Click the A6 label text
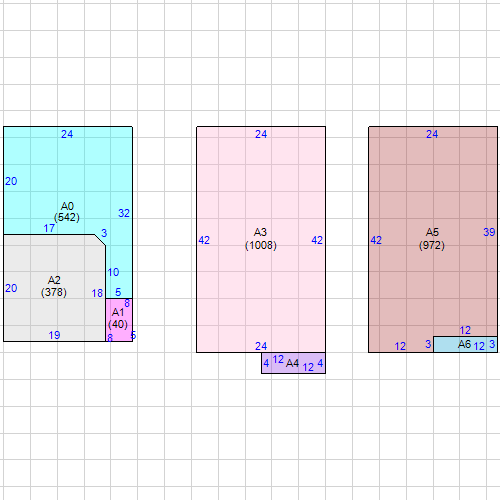The width and height of the screenshot is (500, 500). (x=464, y=344)
